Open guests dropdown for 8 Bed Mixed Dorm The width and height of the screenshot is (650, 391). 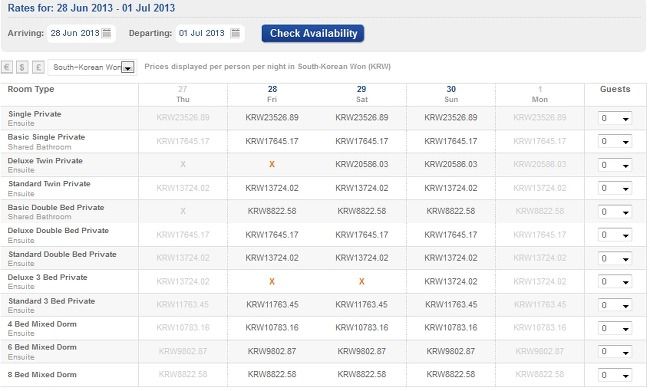point(615,375)
